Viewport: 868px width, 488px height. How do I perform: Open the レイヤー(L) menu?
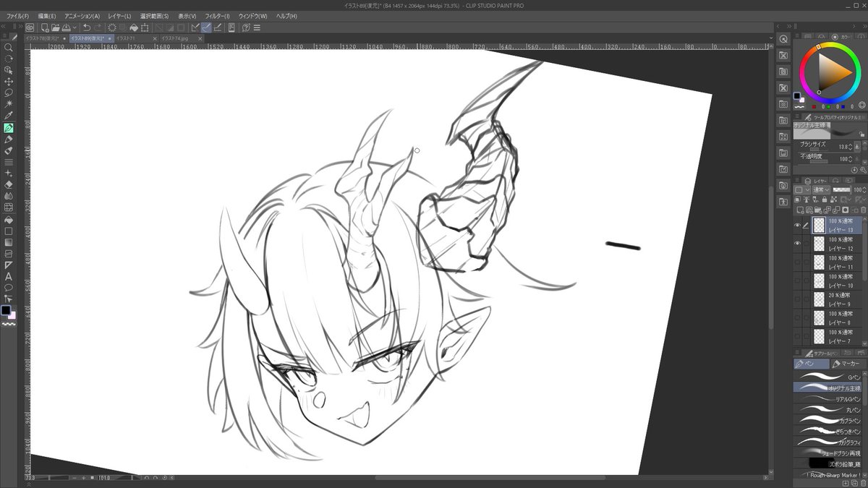(119, 16)
